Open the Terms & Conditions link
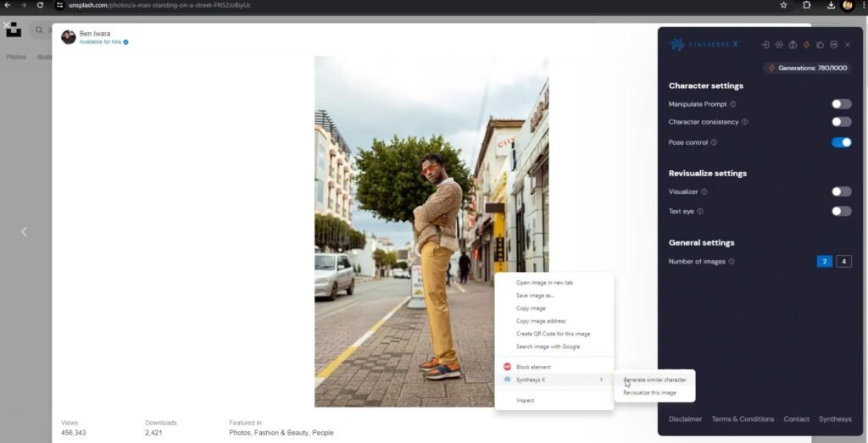 pyautogui.click(x=743, y=419)
